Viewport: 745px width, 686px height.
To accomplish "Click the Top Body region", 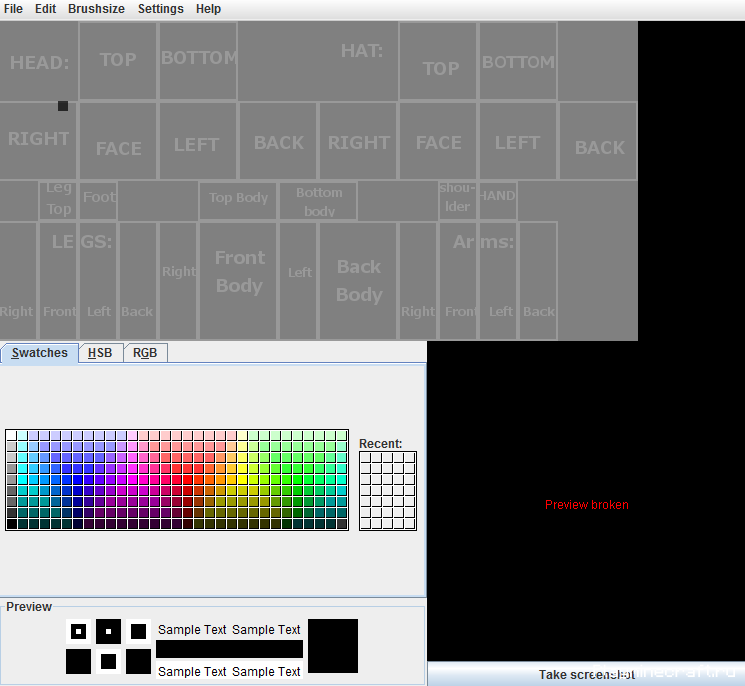I will pyautogui.click(x=238, y=200).
